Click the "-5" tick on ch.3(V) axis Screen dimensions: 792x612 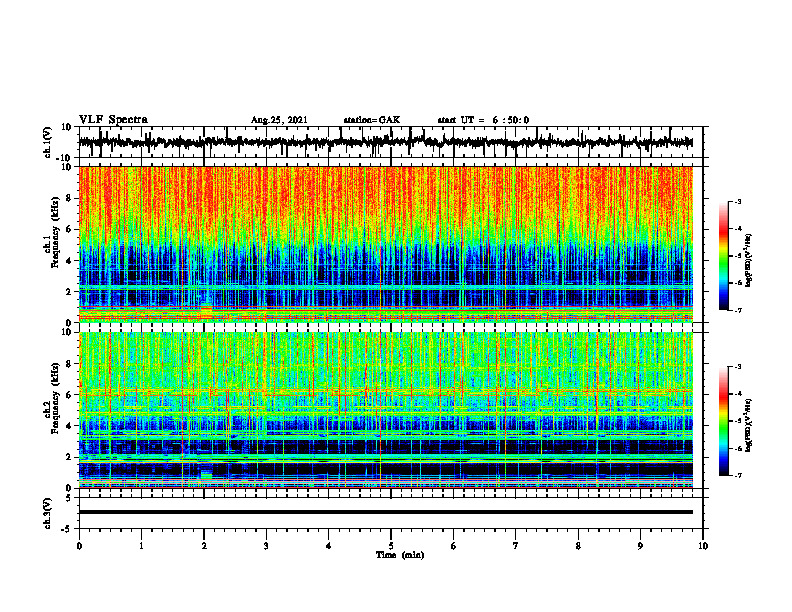(x=67, y=529)
